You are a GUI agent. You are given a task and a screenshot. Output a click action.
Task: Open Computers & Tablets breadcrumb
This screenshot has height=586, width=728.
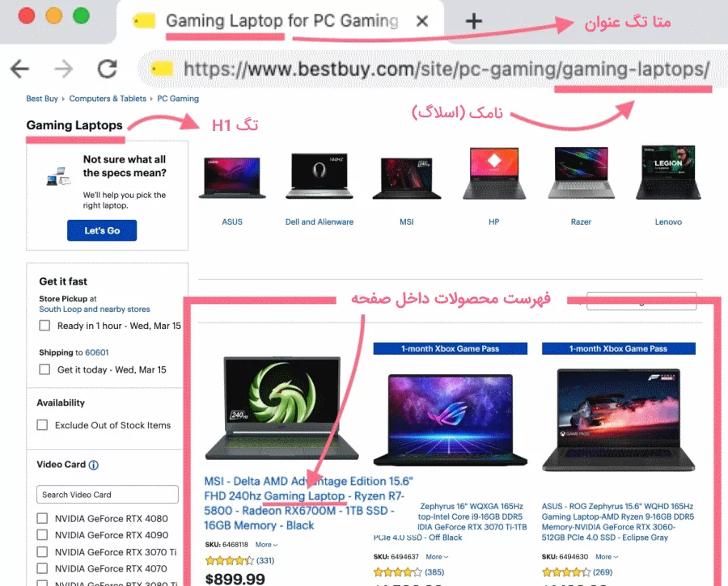[108, 99]
